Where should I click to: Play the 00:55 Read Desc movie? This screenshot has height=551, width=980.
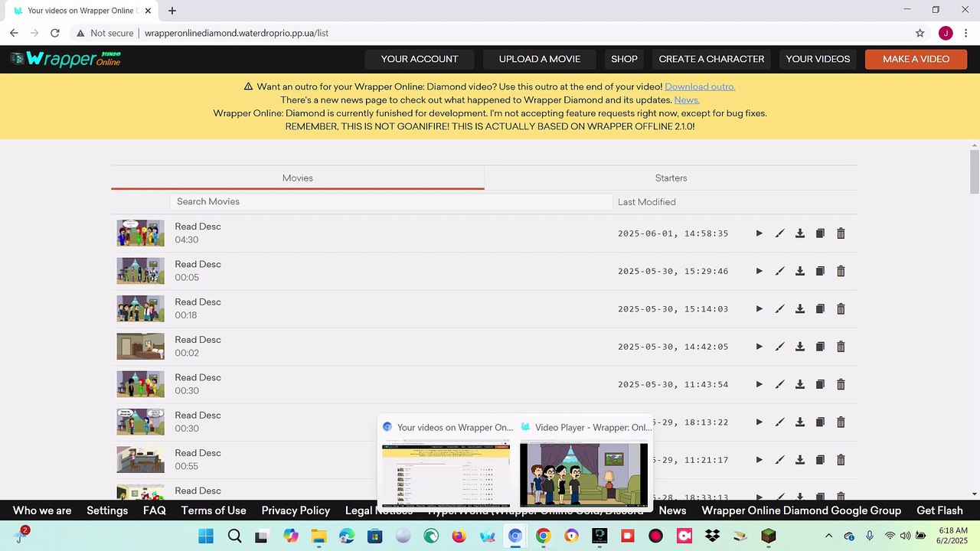click(759, 460)
